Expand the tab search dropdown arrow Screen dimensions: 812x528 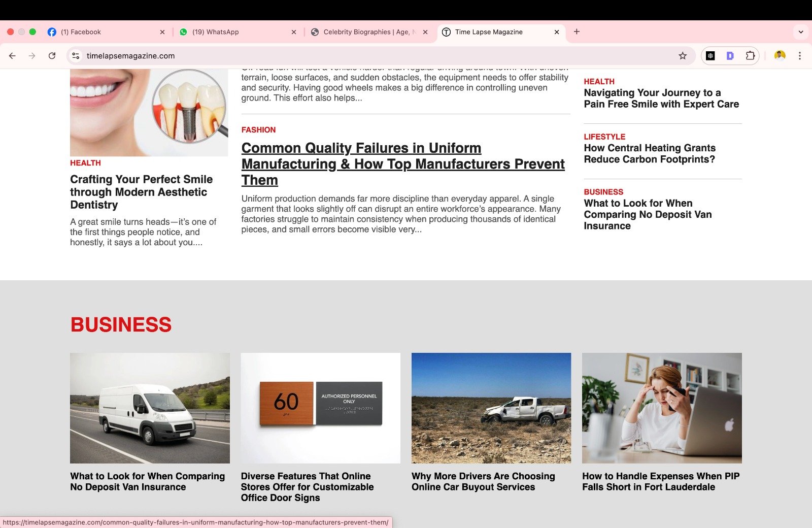[800, 31]
